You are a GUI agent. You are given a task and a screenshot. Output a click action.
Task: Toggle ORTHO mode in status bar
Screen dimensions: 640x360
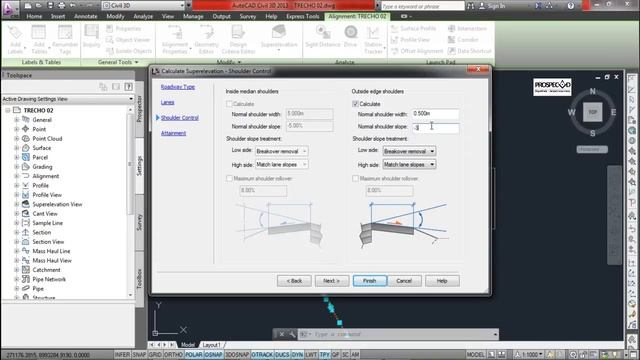[x=173, y=355]
